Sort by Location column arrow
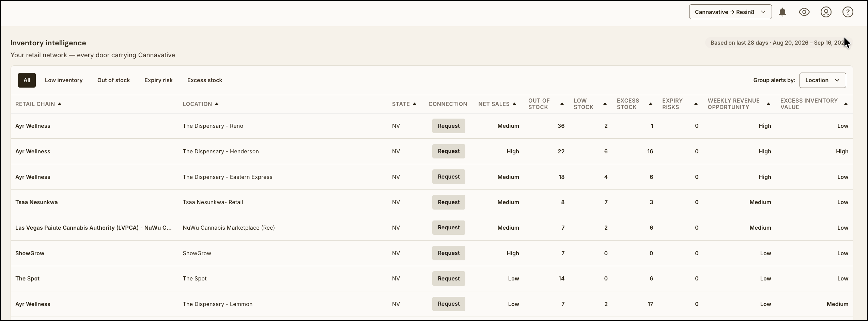Screen dimensions: 868x321 217,104
